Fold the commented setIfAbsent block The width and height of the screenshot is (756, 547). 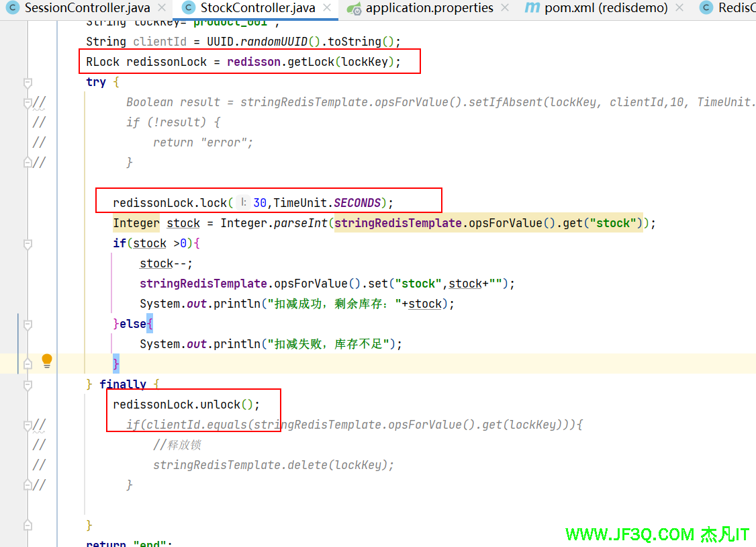28,102
